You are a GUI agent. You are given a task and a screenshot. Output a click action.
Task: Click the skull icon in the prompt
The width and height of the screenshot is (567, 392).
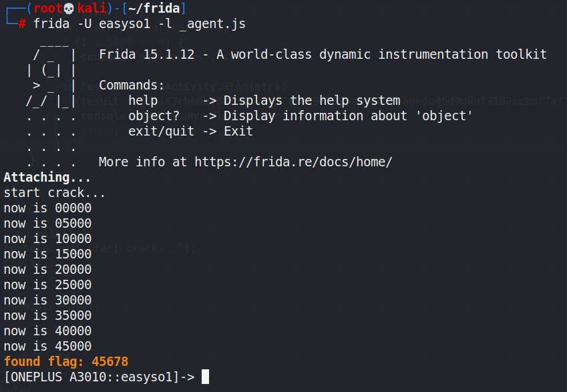click(69, 8)
